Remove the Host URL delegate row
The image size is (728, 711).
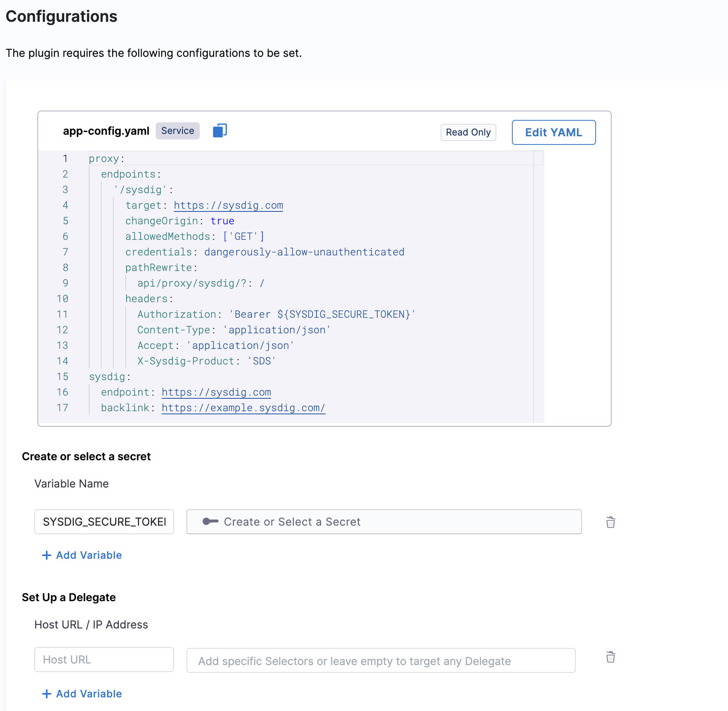pyautogui.click(x=610, y=657)
